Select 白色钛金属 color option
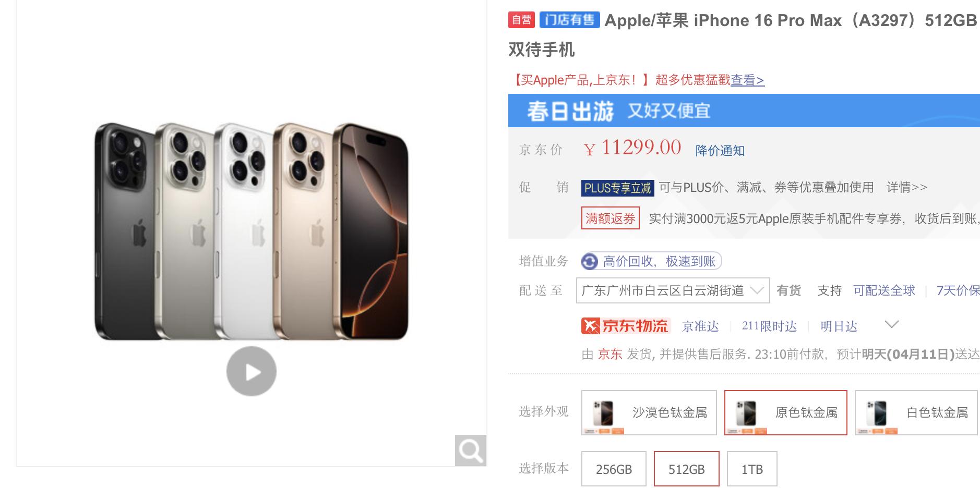The width and height of the screenshot is (980, 488). (x=916, y=412)
